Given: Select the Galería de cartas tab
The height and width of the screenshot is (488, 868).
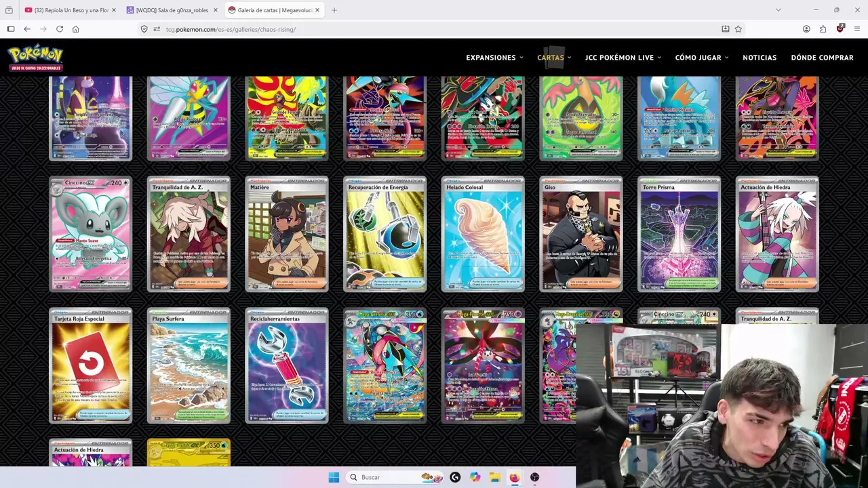Looking at the screenshot, I should tap(274, 10).
